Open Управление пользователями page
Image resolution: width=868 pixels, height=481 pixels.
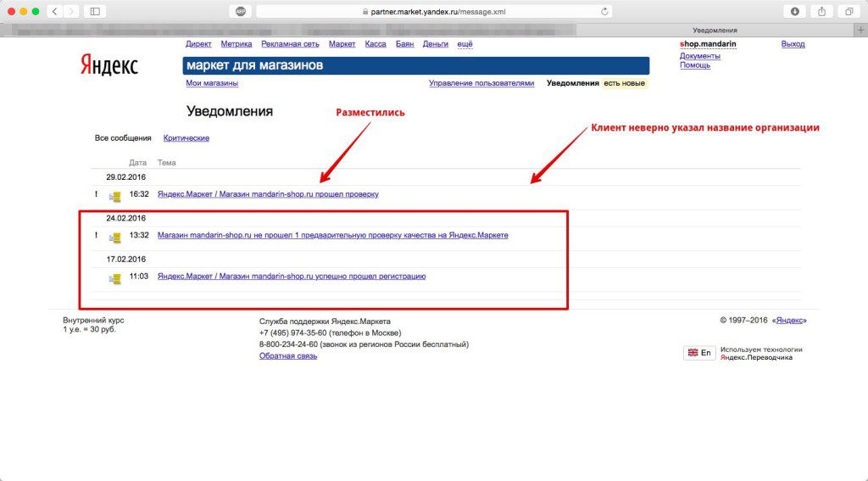pyautogui.click(x=481, y=83)
